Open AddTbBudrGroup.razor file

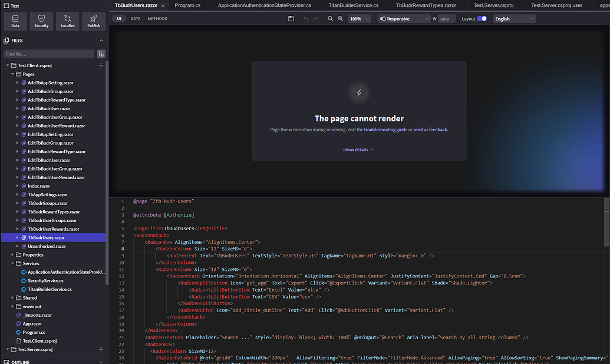click(x=51, y=91)
